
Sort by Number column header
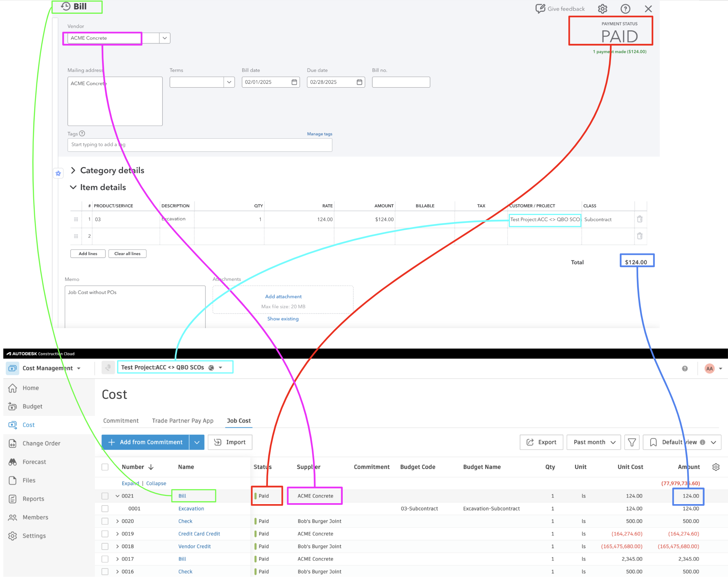(137, 467)
